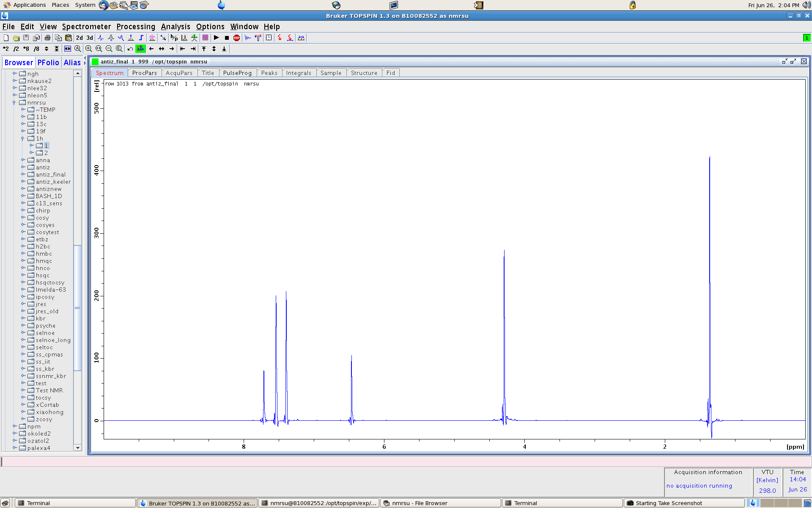Open the PFolio browser tab
Screen dimensions: 812x508
point(48,63)
